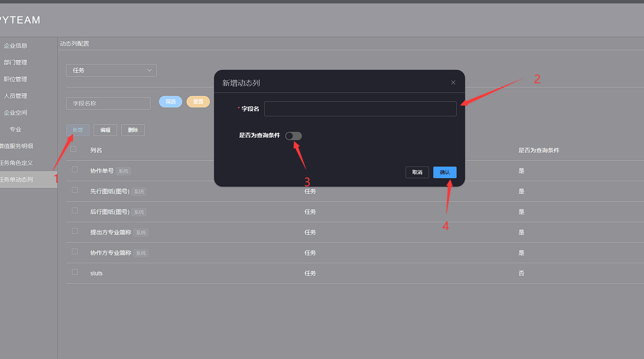Click the 列名 column header
The width and height of the screenshot is (644, 359).
pos(96,150)
